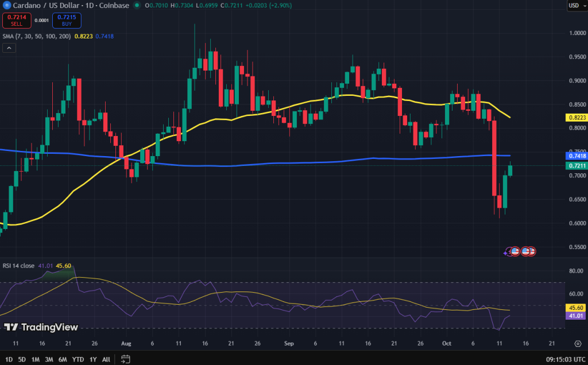The width and height of the screenshot is (588, 365).
Task: Click the C0.7211 close value
Action: tap(232, 5)
